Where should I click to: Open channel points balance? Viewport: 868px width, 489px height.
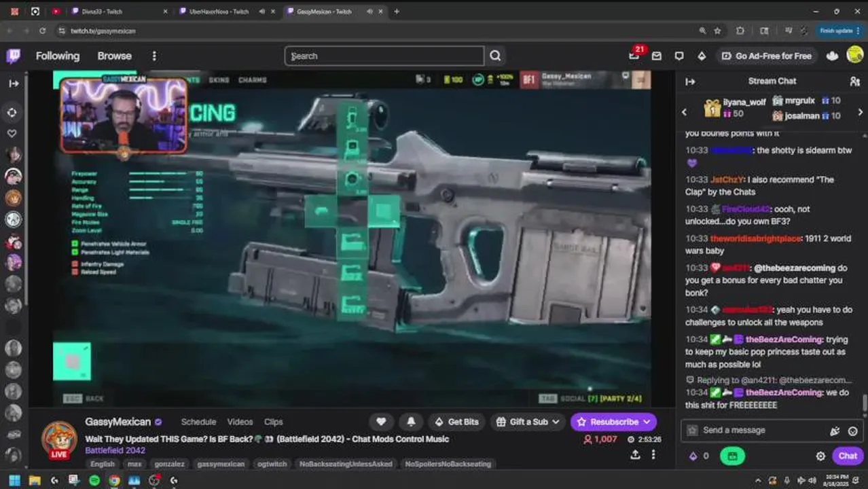click(699, 456)
